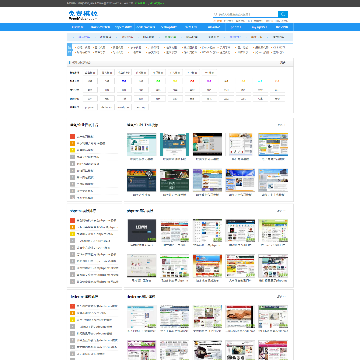Click the more link of the first template section

tap(281, 125)
